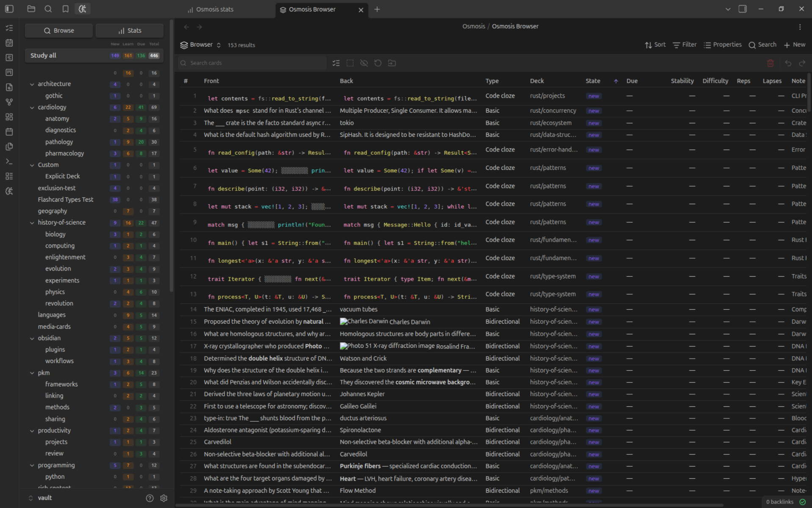Viewport: 812px width, 508px height.
Task: Select the pharmacology deck
Action: point(64,153)
